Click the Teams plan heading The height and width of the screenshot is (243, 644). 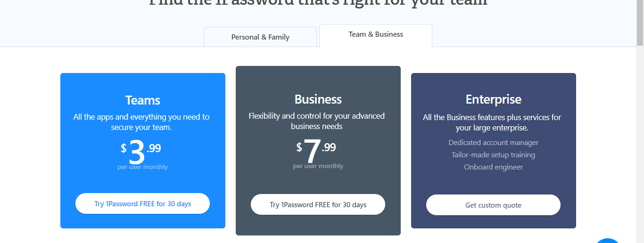click(142, 100)
